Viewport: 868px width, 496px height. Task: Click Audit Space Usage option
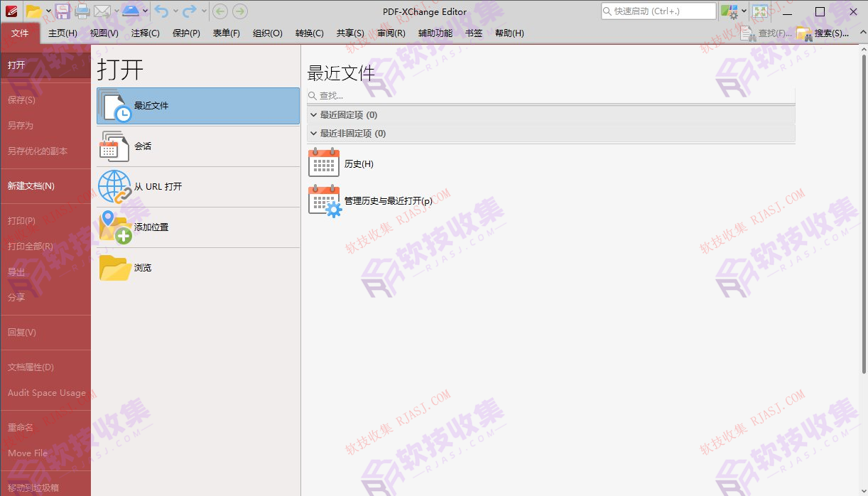pyautogui.click(x=45, y=392)
